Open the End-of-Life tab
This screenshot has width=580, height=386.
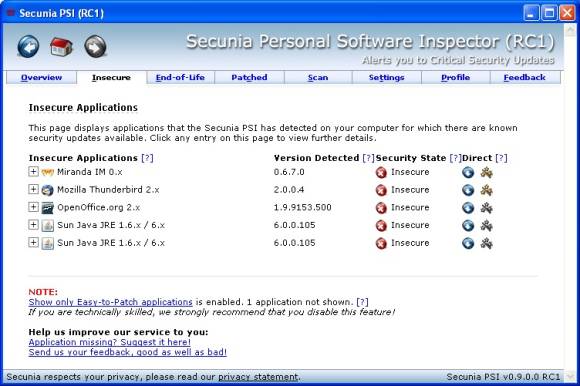click(x=180, y=78)
